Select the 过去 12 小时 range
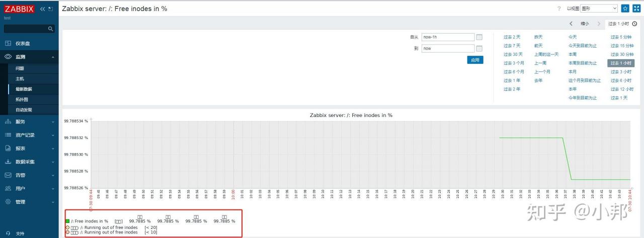 tap(622, 89)
